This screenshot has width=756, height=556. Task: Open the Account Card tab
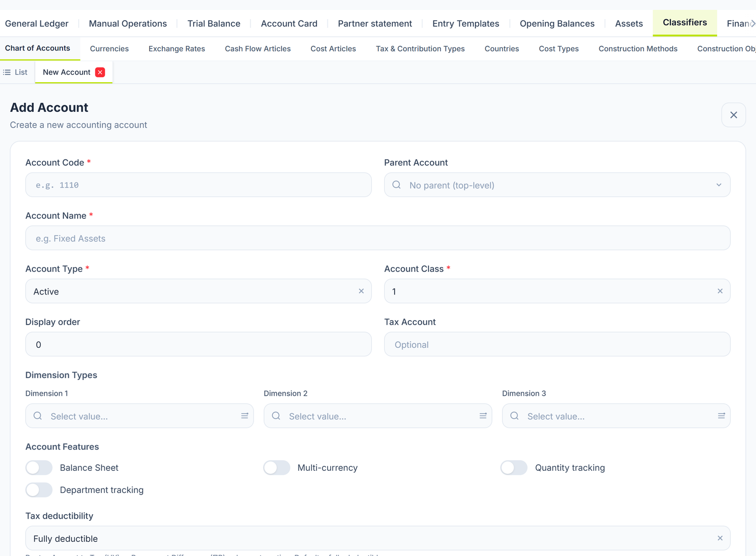click(x=289, y=24)
